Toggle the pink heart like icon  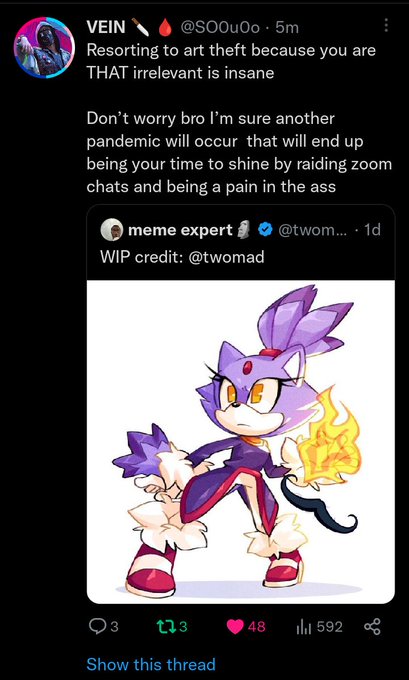(236, 627)
